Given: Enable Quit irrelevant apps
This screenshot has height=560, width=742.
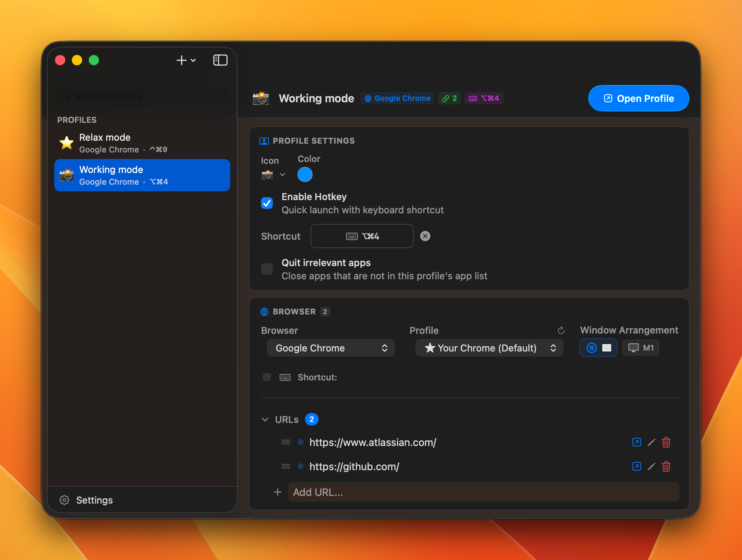Looking at the screenshot, I should [x=267, y=269].
